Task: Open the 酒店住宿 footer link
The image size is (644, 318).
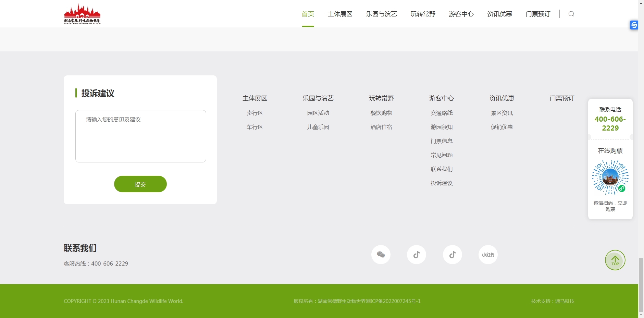Action: point(381,127)
